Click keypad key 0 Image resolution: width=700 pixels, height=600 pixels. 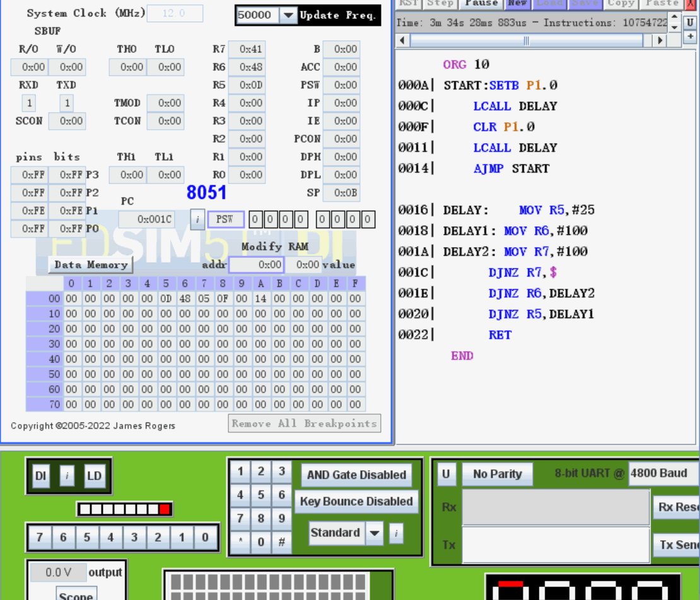click(x=260, y=542)
